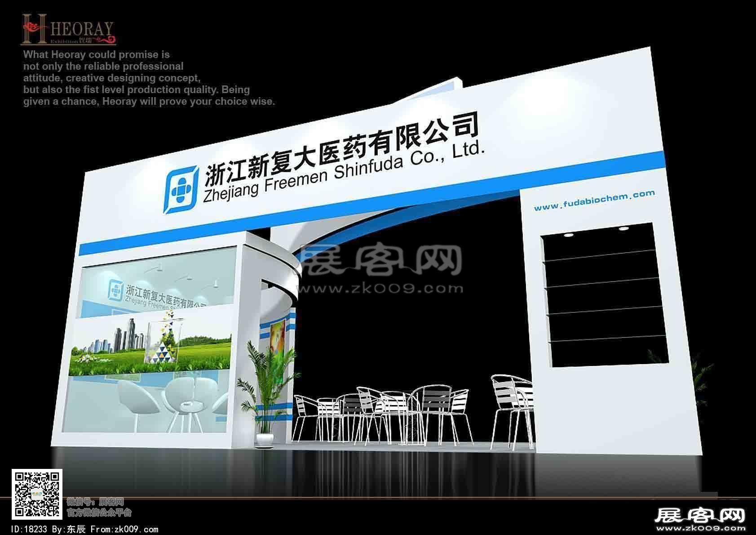Image resolution: width=756 pixels, height=535 pixels.
Task: Click the 'What Heoray could promise is' line
Action: (x=97, y=55)
